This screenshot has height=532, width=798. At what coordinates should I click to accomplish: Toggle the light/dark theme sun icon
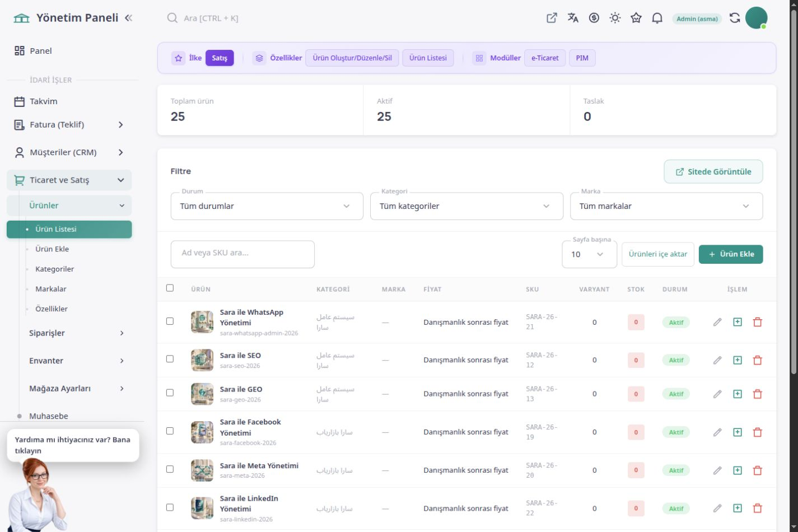(615, 18)
